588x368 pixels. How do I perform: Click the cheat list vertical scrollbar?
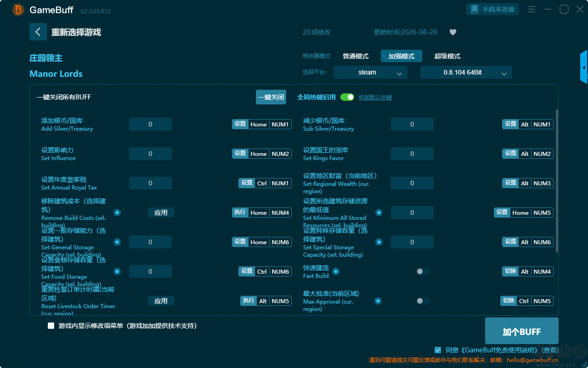pos(557,181)
